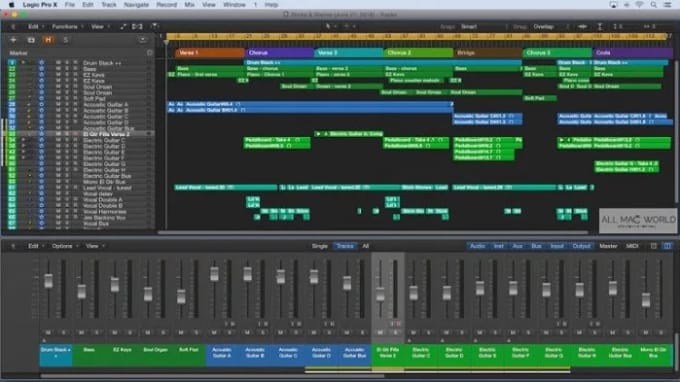Switch mixer to Single view
Viewport: 680px width, 382px height.
coord(320,246)
